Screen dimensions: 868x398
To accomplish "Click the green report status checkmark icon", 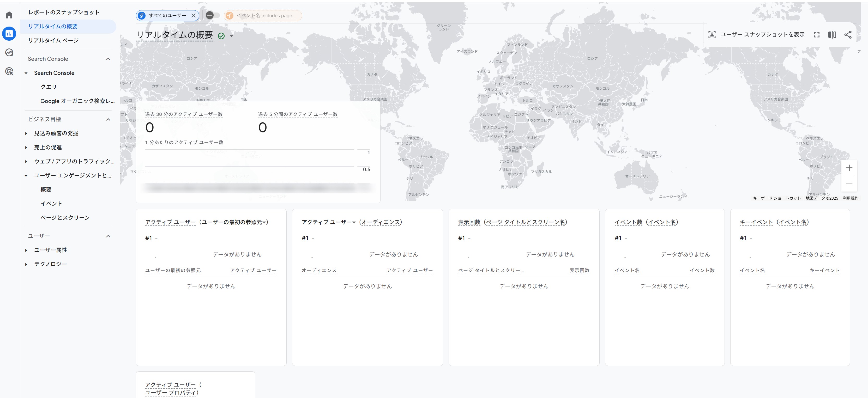I will click(221, 36).
